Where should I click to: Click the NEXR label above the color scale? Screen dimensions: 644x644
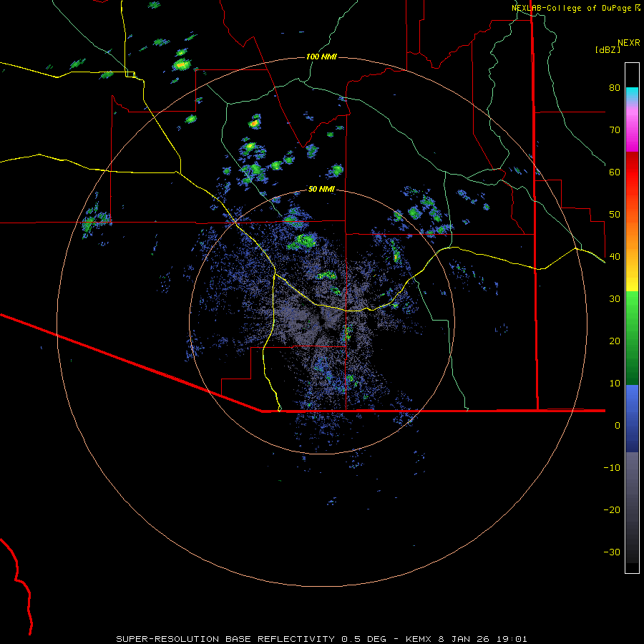(629, 43)
